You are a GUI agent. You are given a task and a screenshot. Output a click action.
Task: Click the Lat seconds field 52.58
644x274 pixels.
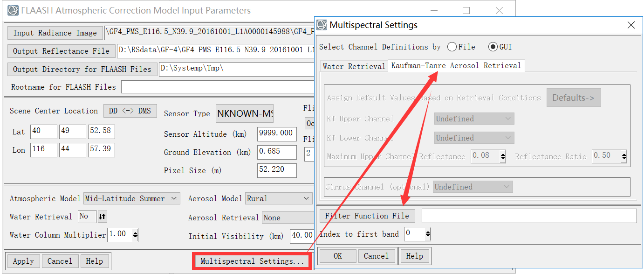pos(102,131)
